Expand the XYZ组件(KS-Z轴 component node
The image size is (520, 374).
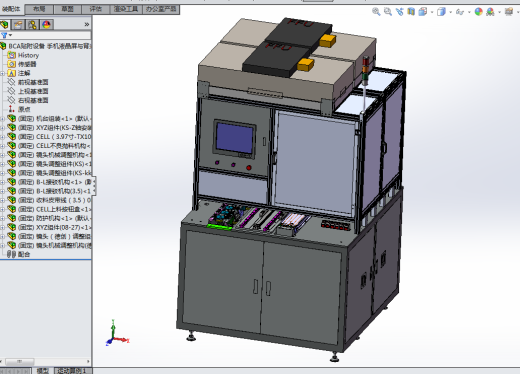coord(2,128)
